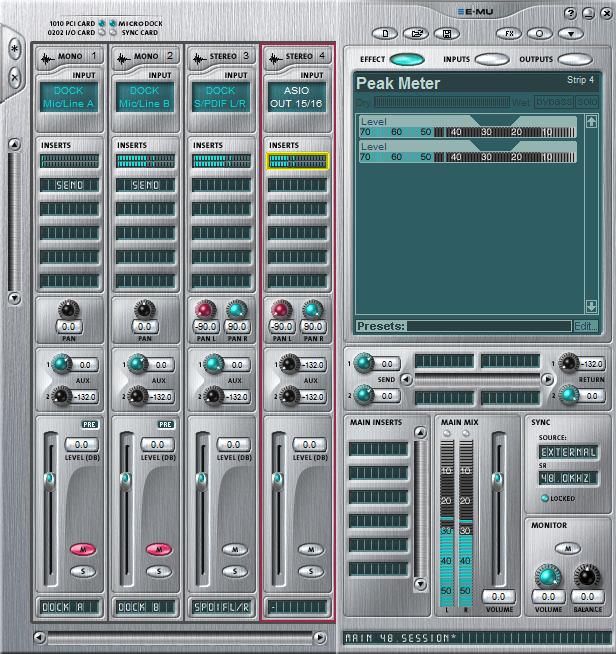Click the waveform icon on Mono 1 strip

point(48,58)
